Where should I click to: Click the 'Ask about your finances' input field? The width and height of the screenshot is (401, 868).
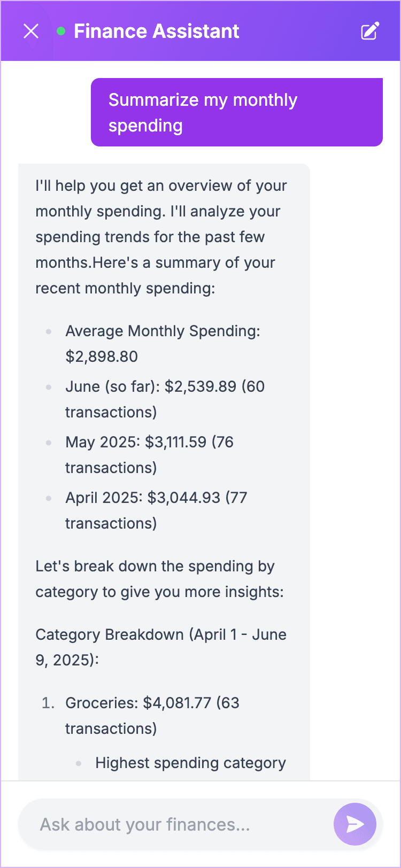(x=160, y=824)
